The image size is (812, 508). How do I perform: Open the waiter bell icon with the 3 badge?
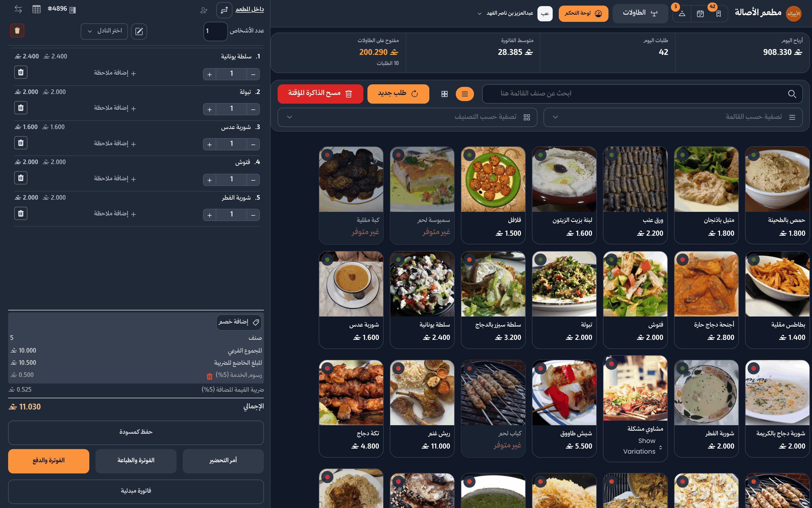pos(682,14)
